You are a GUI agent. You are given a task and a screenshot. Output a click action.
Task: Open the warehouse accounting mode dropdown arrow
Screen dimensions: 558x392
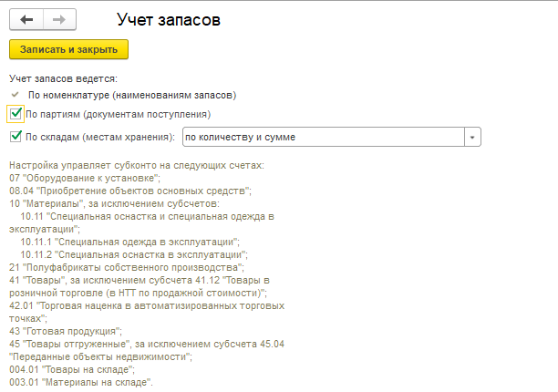(x=472, y=137)
